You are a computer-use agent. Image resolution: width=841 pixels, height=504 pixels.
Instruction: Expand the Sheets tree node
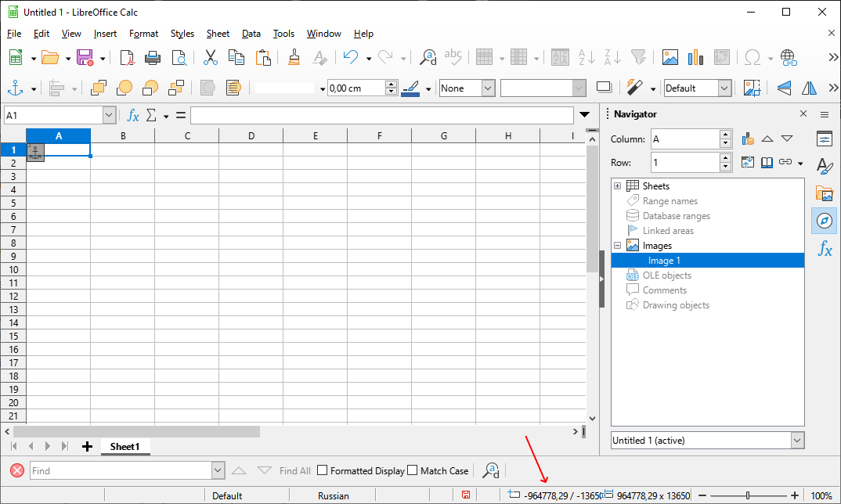coord(617,186)
